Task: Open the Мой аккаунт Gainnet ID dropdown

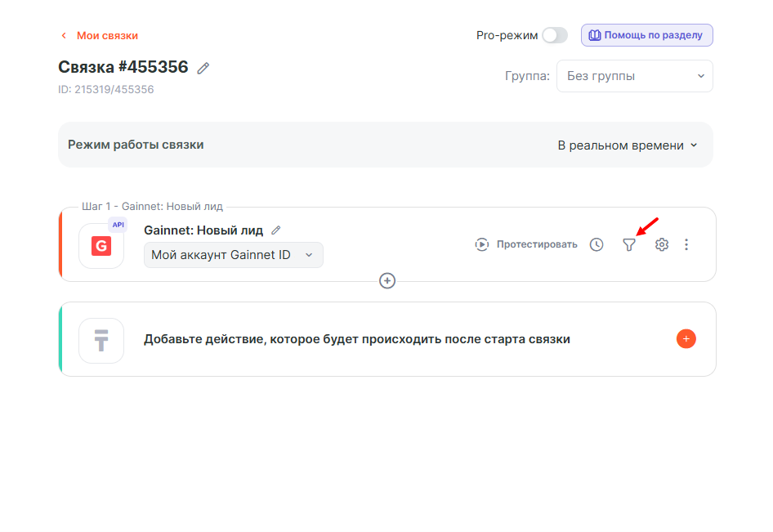Action: coord(233,255)
